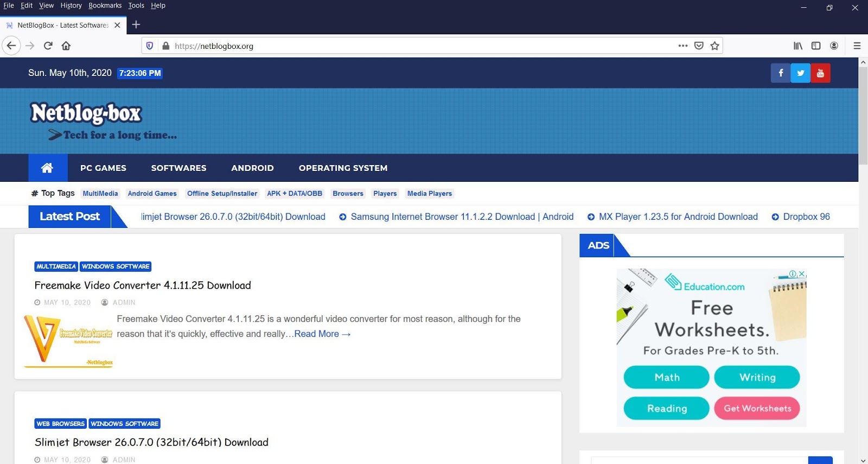
Task: Click Read More on Freemake post
Action: (x=322, y=334)
